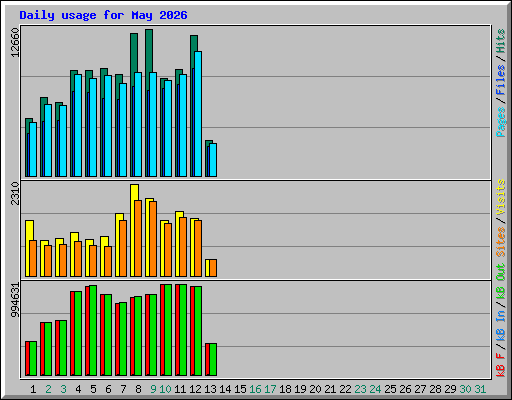Click the green kB Out bar for day 7
Screen dimensions: 512x400
pyautogui.click(x=123, y=339)
